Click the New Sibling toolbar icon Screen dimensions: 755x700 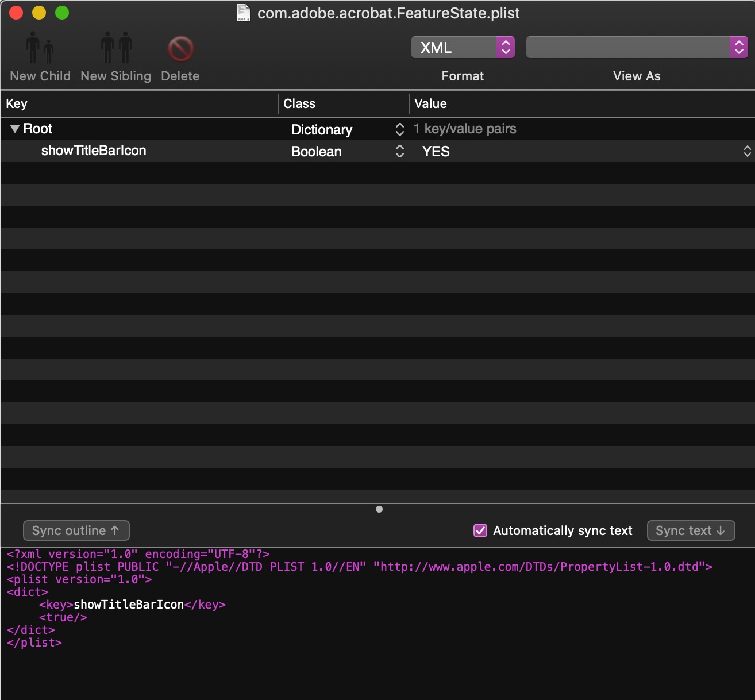click(x=116, y=48)
